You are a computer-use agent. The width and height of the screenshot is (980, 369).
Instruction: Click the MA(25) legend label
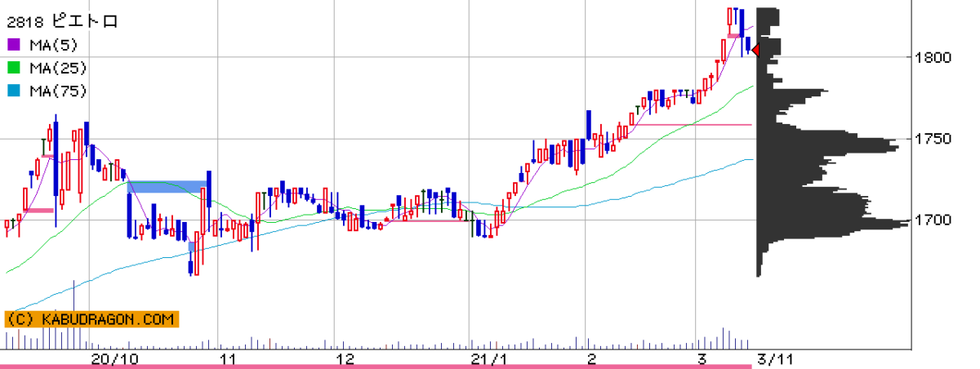[58, 68]
